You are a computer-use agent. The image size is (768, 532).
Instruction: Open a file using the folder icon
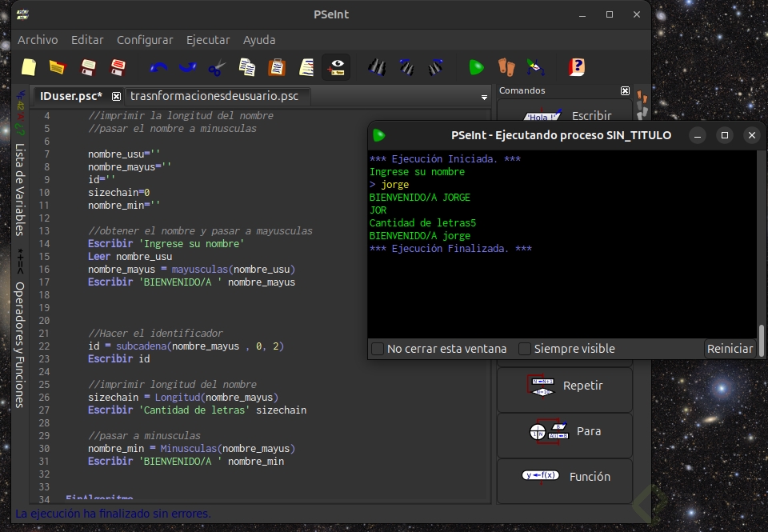57,67
